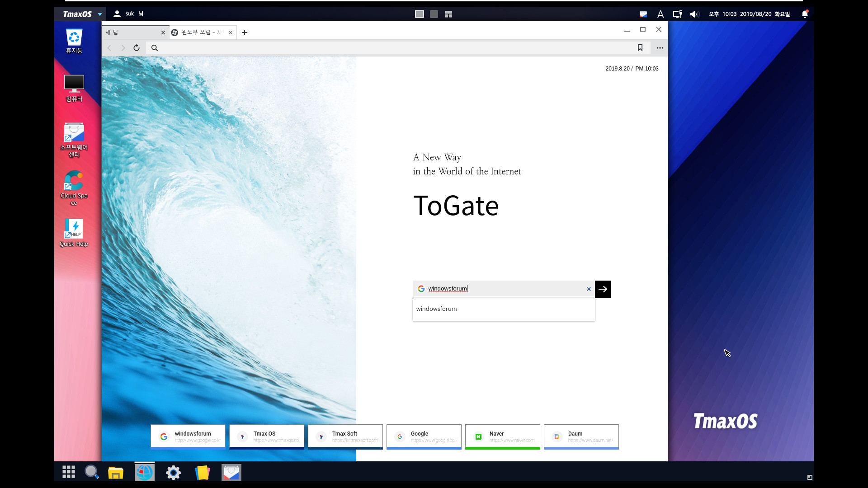
Task: Switch input language via A icon
Action: point(660,14)
